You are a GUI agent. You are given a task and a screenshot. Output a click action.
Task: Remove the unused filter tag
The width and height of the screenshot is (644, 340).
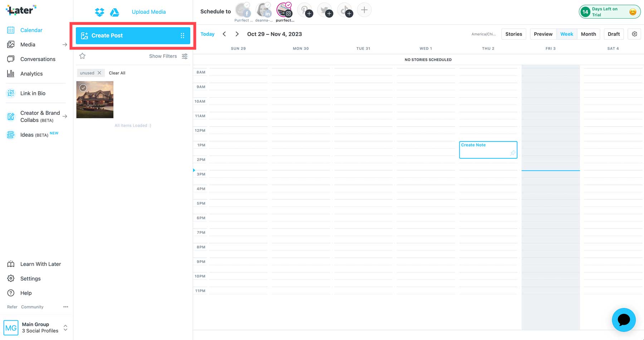[99, 73]
